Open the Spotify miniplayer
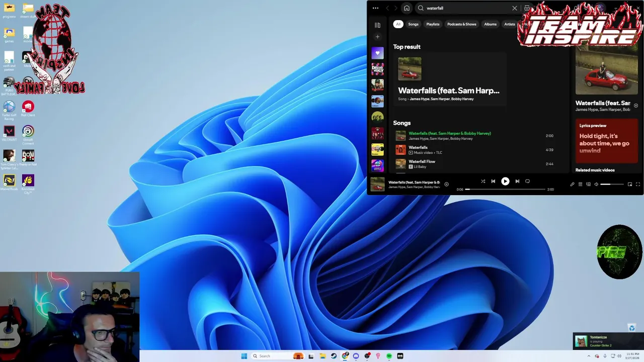 click(629, 185)
